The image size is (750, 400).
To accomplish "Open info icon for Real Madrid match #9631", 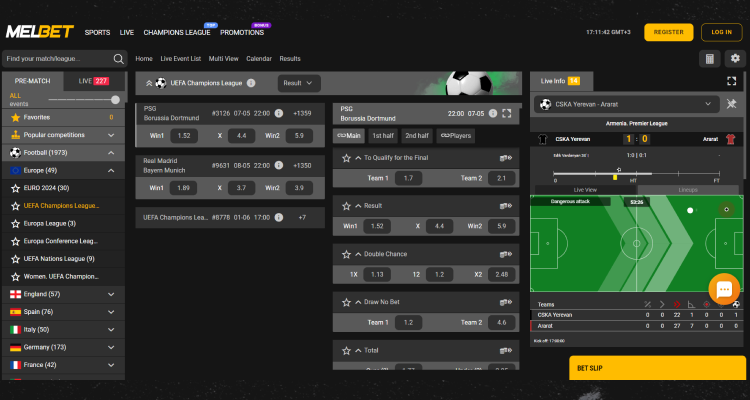I will [279, 166].
